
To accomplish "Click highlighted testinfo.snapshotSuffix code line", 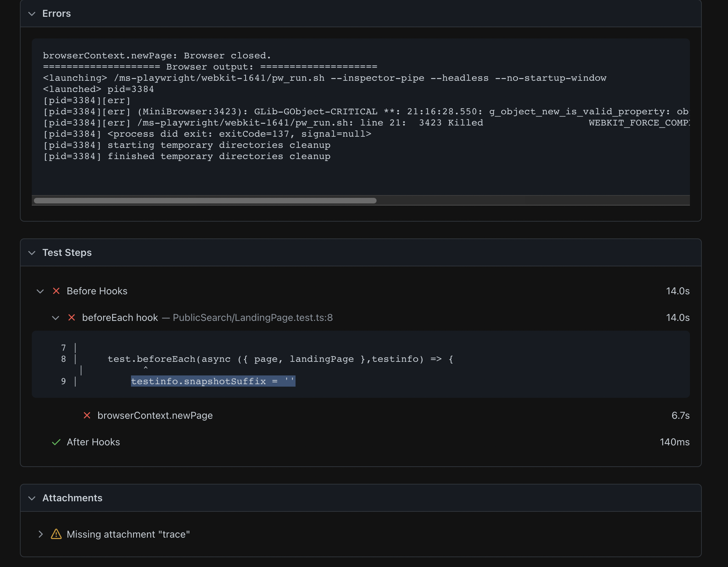I will click(x=213, y=381).
